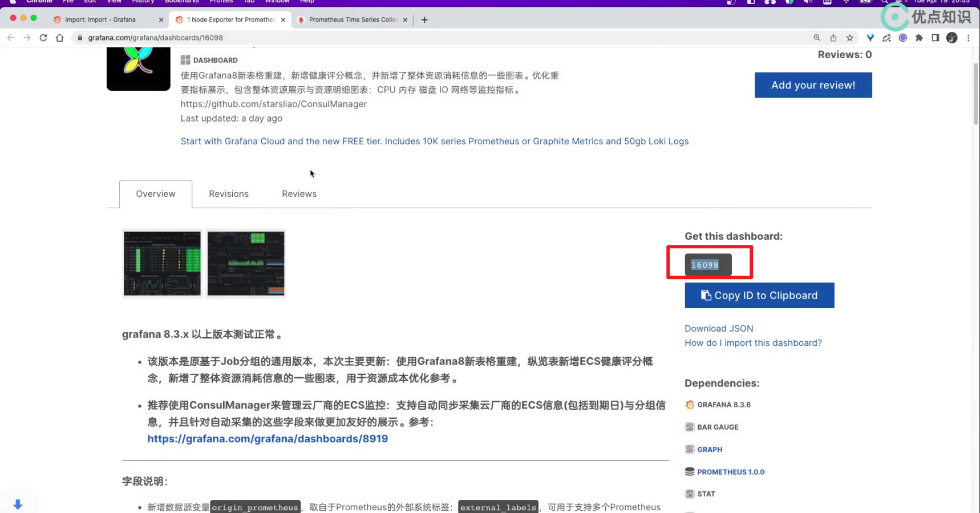Screen dimensions: 980x513
Task: Click the dashboard ID 16098 field
Action: click(708, 265)
